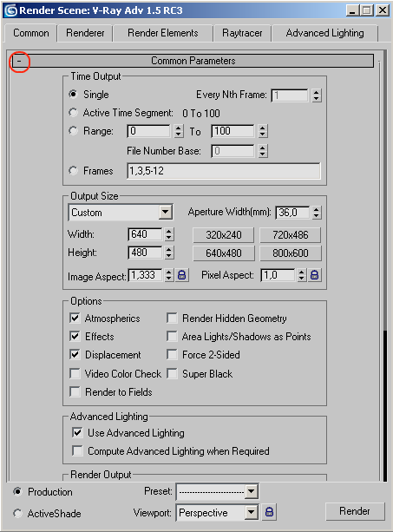Enable Render Hidden Geometry
The height and width of the screenshot is (532, 393).
click(172, 318)
